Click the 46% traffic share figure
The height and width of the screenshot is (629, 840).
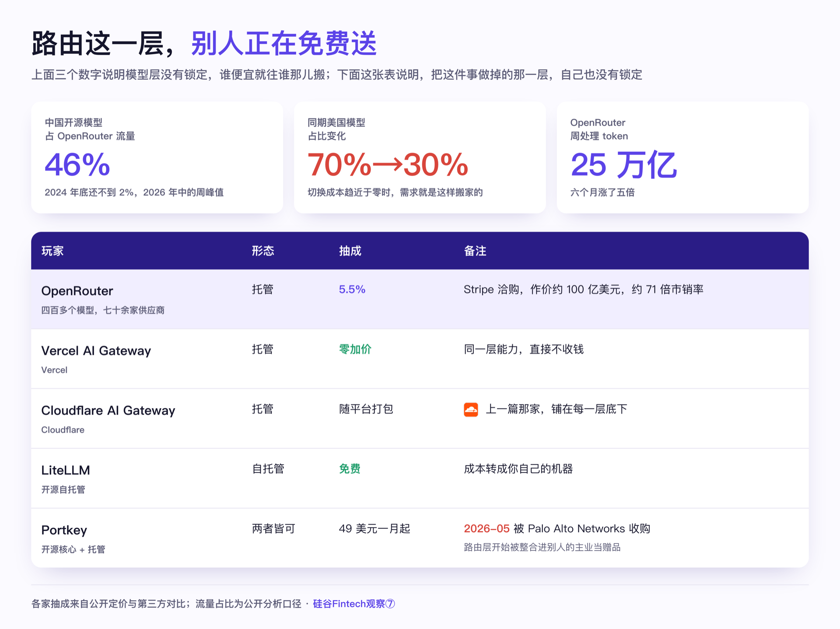[x=77, y=164]
